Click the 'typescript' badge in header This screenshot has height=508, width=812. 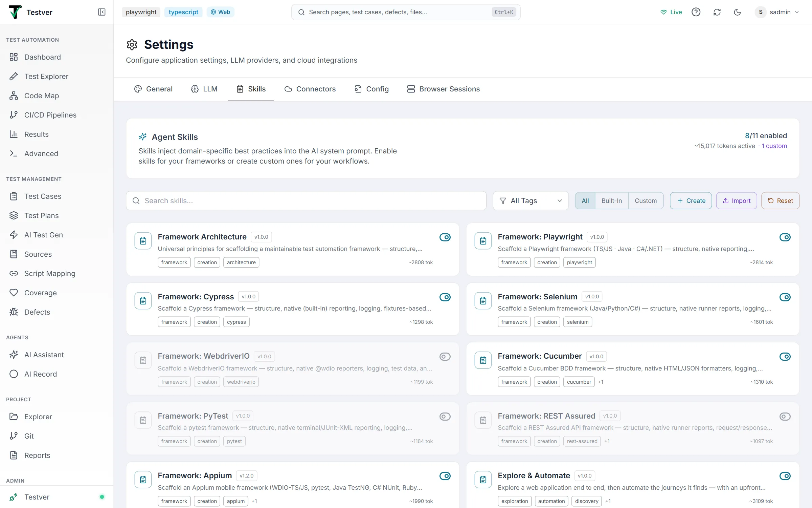pos(183,12)
